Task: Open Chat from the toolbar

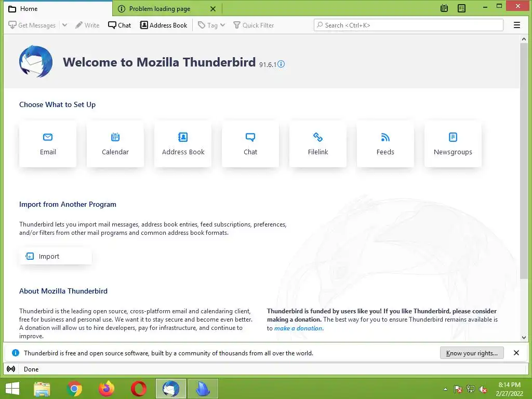Action: [119, 25]
